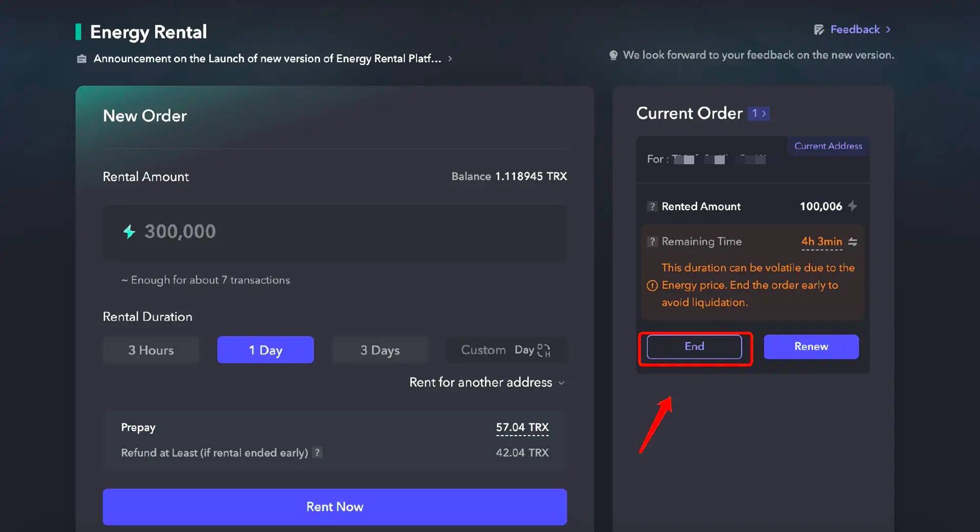Click the lightning bolt icon in rental input
Screen dimensions: 980x532
click(x=129, y=232)
